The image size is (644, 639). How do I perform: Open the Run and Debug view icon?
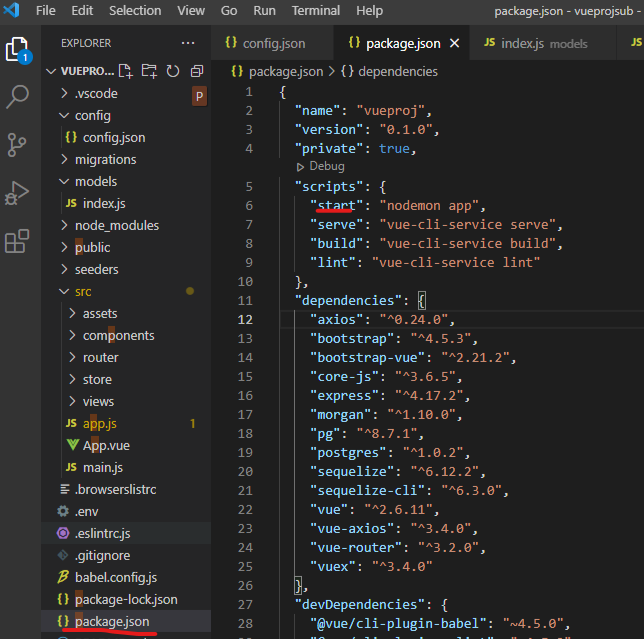[17, 193]
